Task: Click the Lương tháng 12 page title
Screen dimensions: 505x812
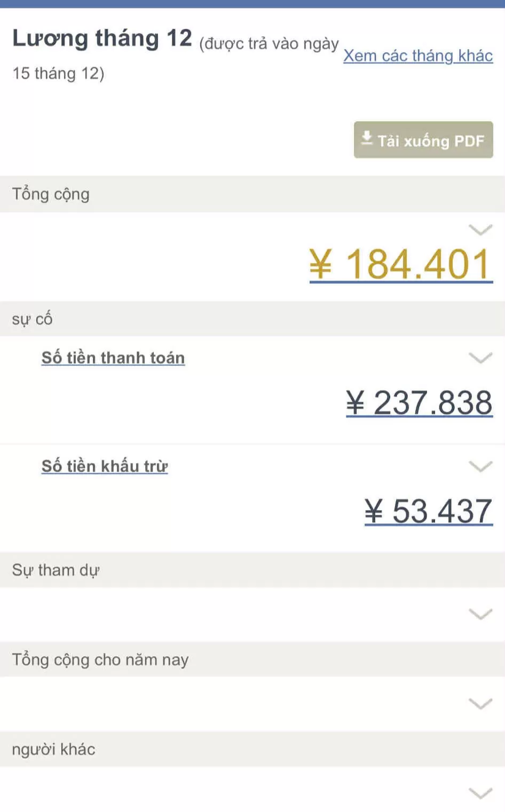Action: pos(102,39)
